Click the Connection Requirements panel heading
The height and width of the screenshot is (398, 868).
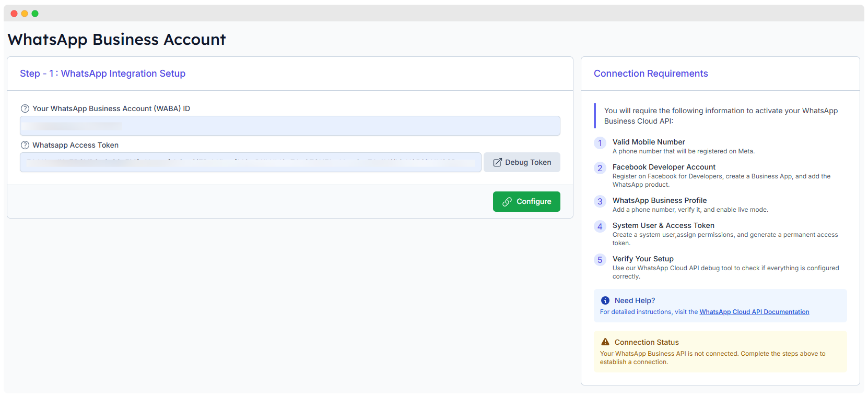click(651, 74)
